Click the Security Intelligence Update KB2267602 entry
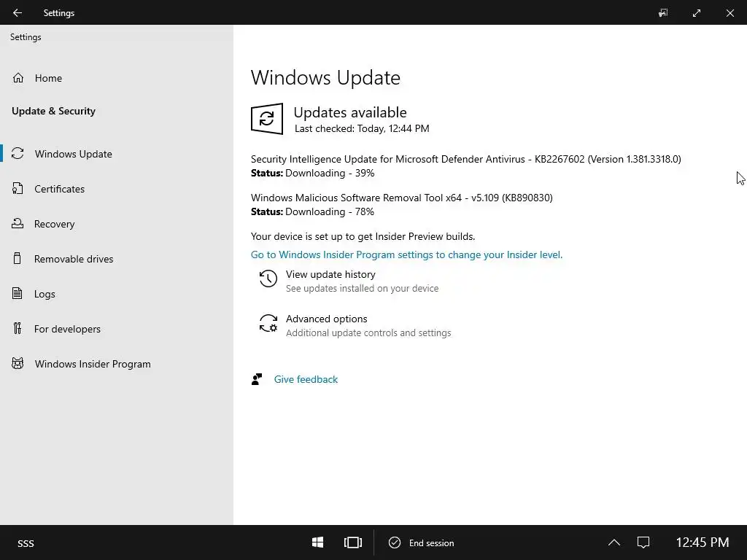Viewport: 747px width, 560px height. (x=466, y=159)
